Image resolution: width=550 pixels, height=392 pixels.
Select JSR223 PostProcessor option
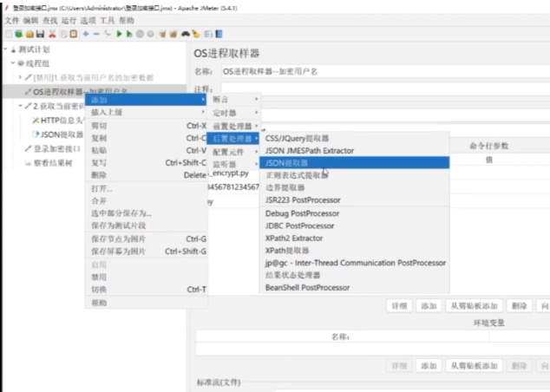coord(354,199)
